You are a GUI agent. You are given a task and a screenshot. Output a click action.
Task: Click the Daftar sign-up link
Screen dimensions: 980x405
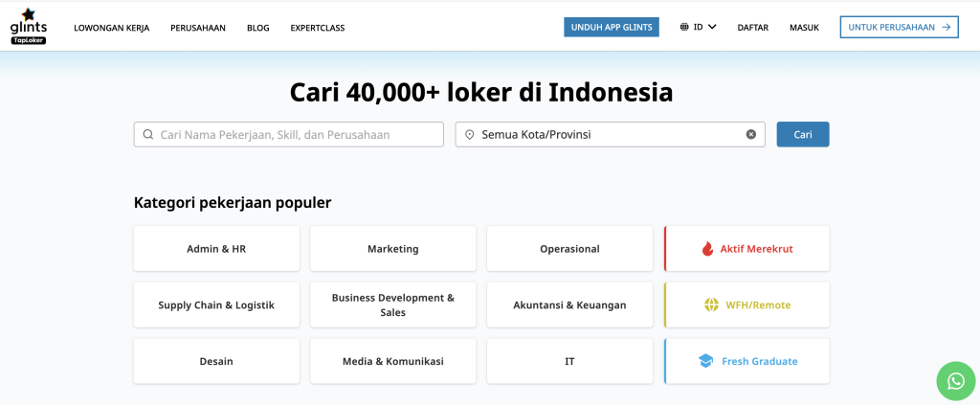(753, 28)
